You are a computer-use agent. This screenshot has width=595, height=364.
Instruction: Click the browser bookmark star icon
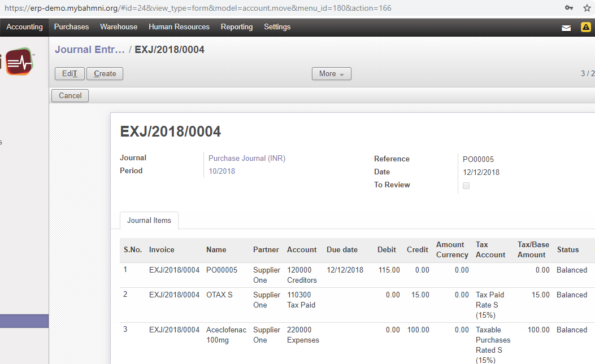(x=587, y=8)
